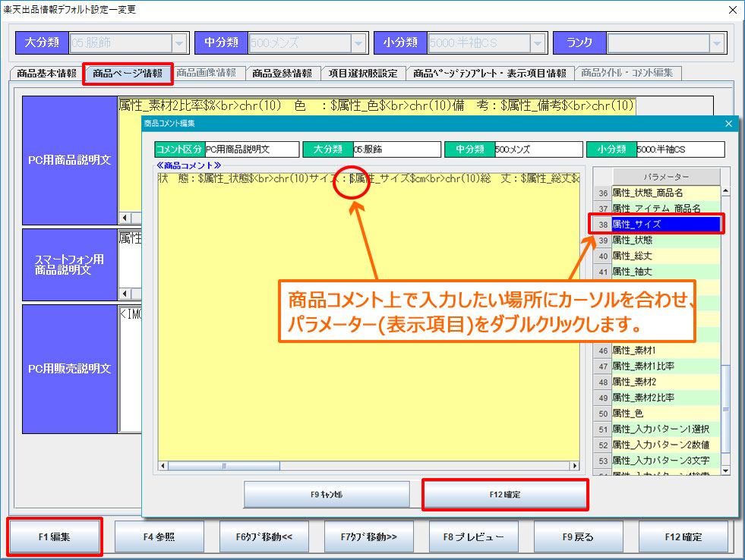Expand the 中分類 dropdown
Screen dimensions: 745x560
[358, 43]
